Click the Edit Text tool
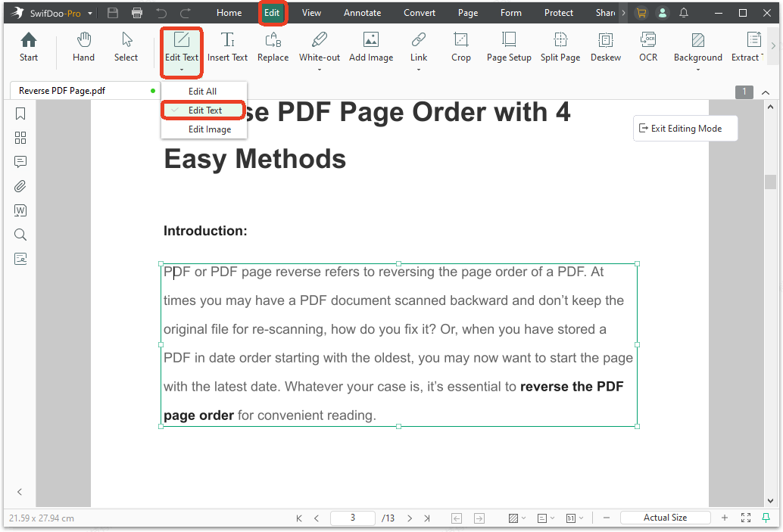 pyautogui.click(x=181, y=47)
